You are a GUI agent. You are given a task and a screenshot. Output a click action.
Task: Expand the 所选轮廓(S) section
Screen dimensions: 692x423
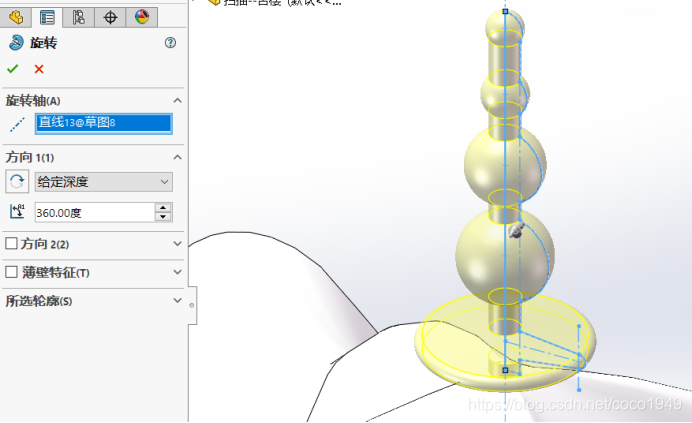[x=177, y=301]
